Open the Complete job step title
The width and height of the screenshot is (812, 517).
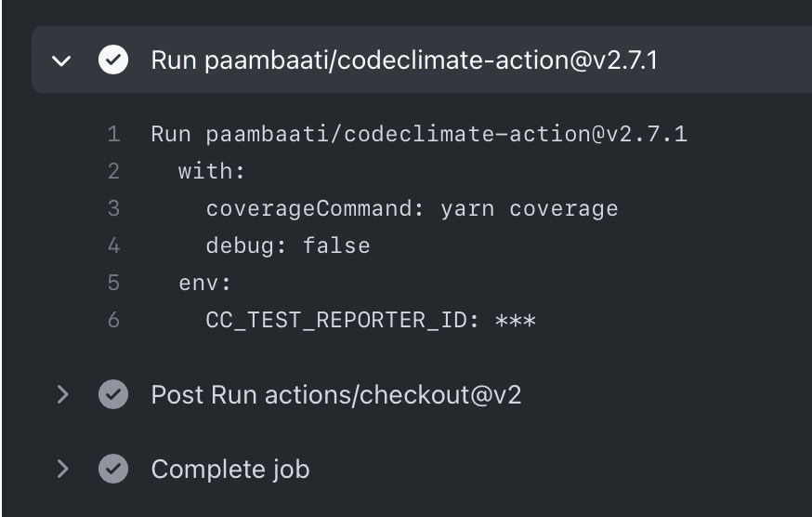pyautogui.click(x=230, y=470)
